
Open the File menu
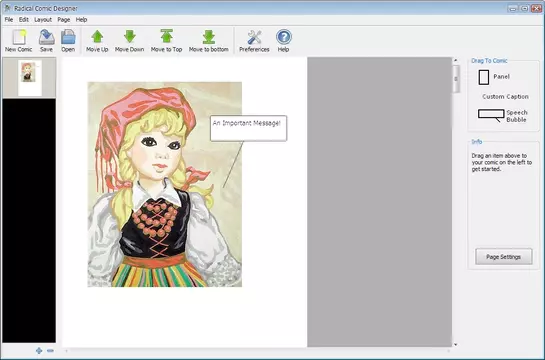point(9,19)
